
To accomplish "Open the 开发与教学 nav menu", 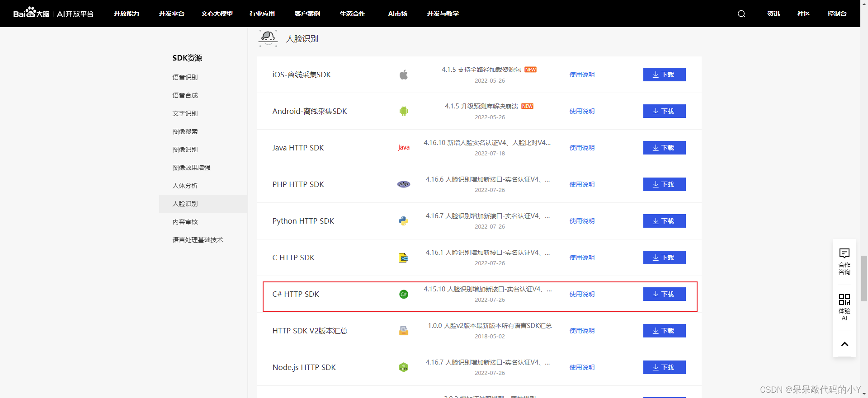I will [443, 14].
